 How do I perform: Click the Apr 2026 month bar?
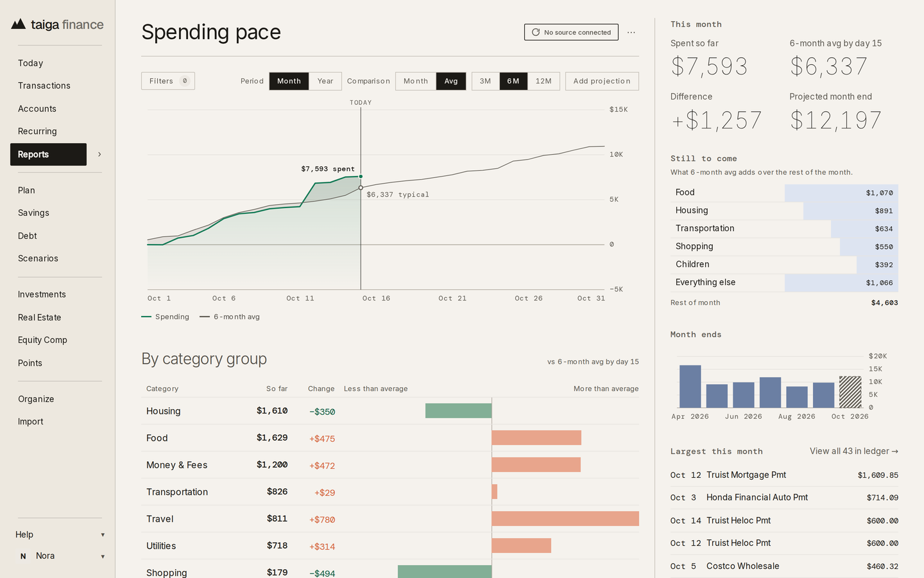pos(690,386)
